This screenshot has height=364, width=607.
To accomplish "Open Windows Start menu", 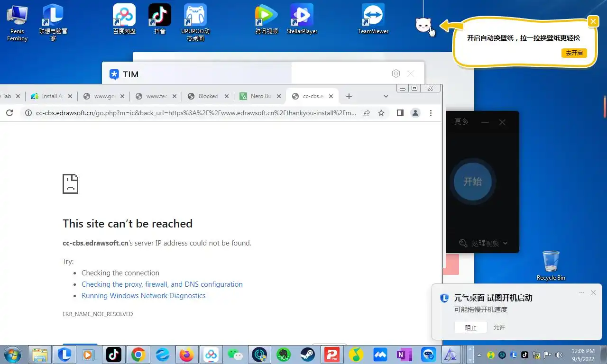I will pos(12,355).
